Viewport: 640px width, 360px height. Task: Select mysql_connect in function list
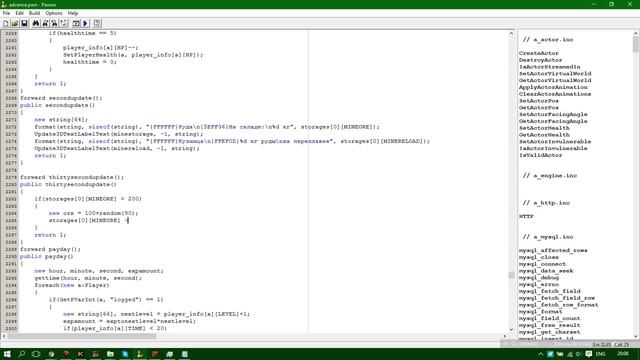pyautogui.click(x=542, y=264)
